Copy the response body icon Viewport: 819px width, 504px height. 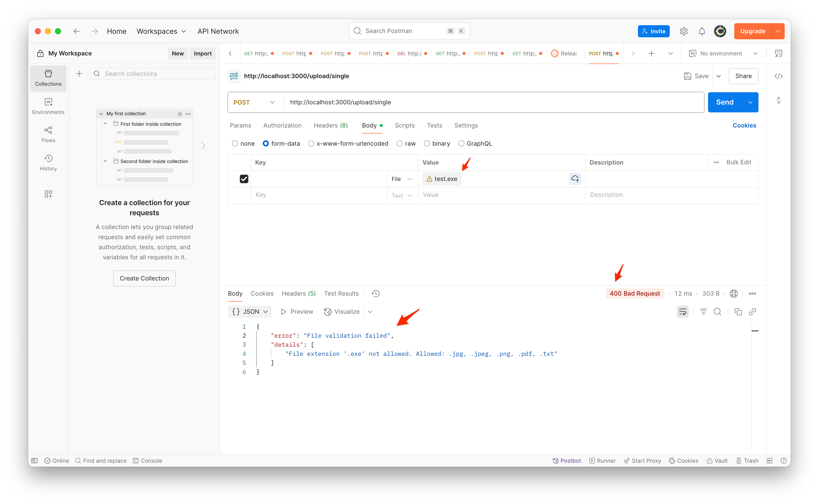coord(738,312)
